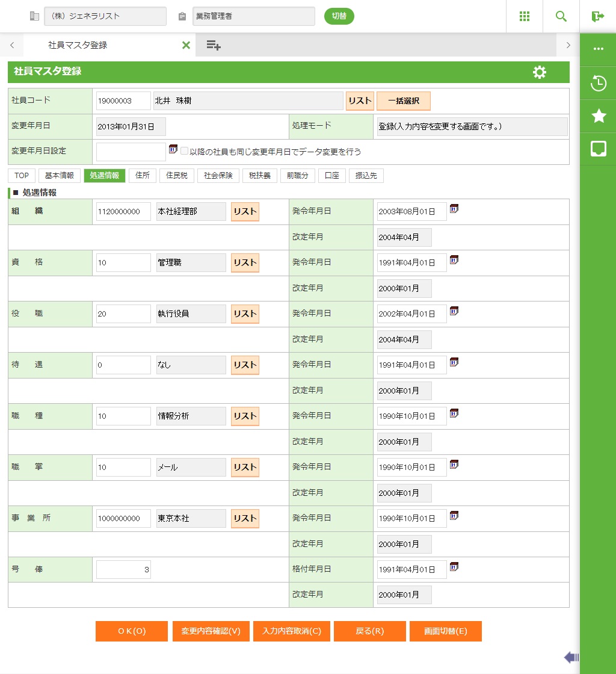This screenshot has height=674, width=616.
Task: Click the 号俸 input field
Action: coord(123,570)
